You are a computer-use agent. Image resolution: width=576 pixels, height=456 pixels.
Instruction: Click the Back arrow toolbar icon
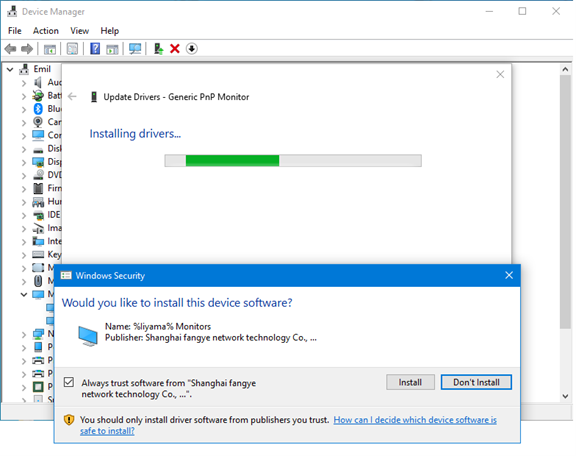tap(10, 49)
